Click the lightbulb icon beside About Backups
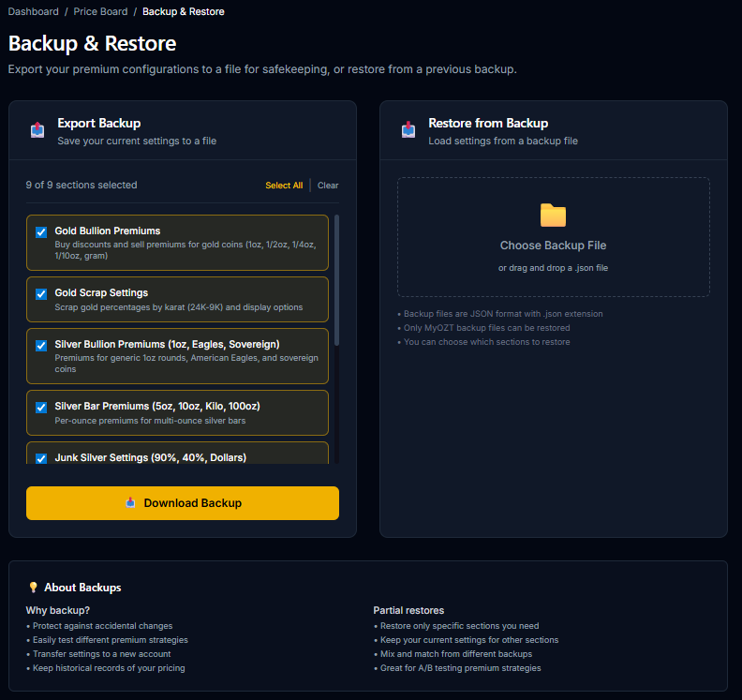Viewport: 742px width, 700px height. 34,588
